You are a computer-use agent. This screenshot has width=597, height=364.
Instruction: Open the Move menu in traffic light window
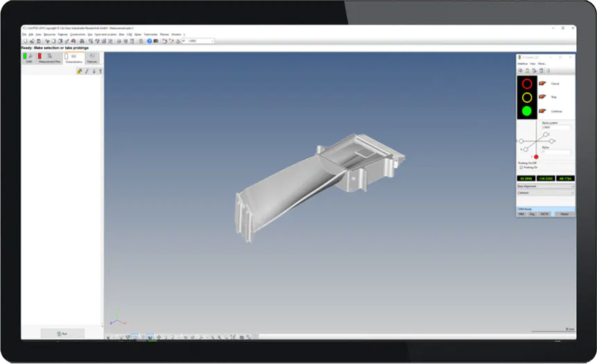542,64
